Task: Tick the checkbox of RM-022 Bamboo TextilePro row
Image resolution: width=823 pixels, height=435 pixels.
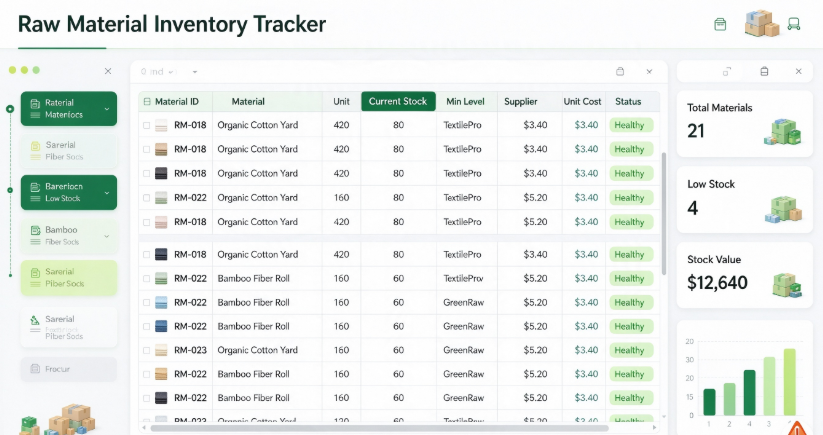Action: [x=146, y=279]
